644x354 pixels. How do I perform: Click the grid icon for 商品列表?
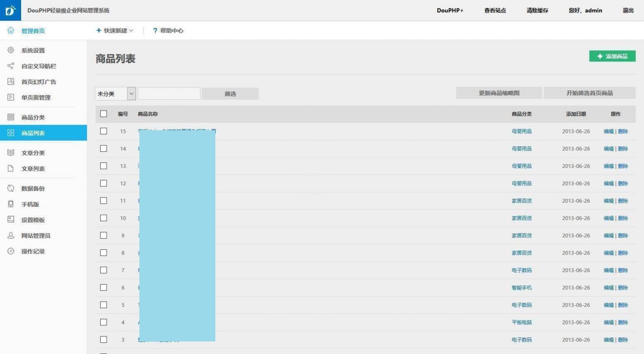pos(11,133)
